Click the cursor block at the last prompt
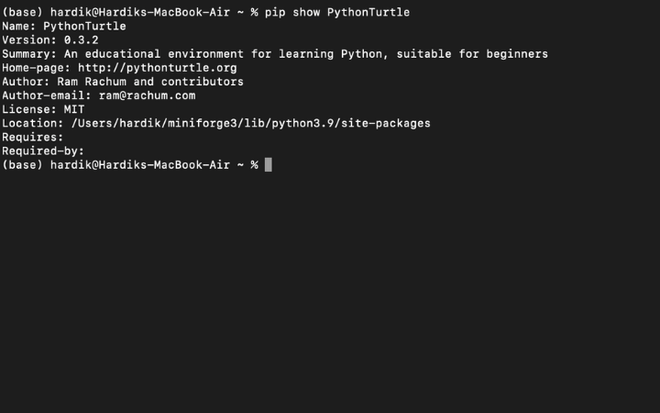660x413 pixels. tap(268, 165)
